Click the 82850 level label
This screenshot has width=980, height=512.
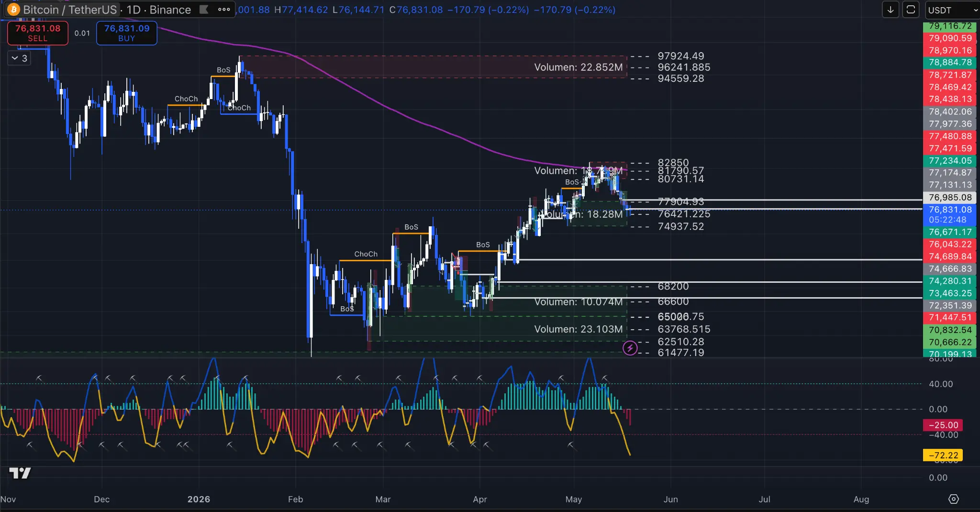673,163
